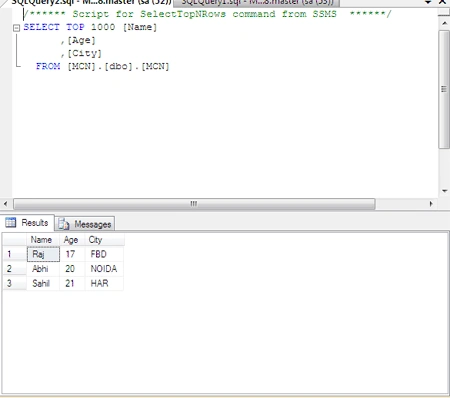Click the SelectTopNRows script comment line

click(x=207, y=14)
